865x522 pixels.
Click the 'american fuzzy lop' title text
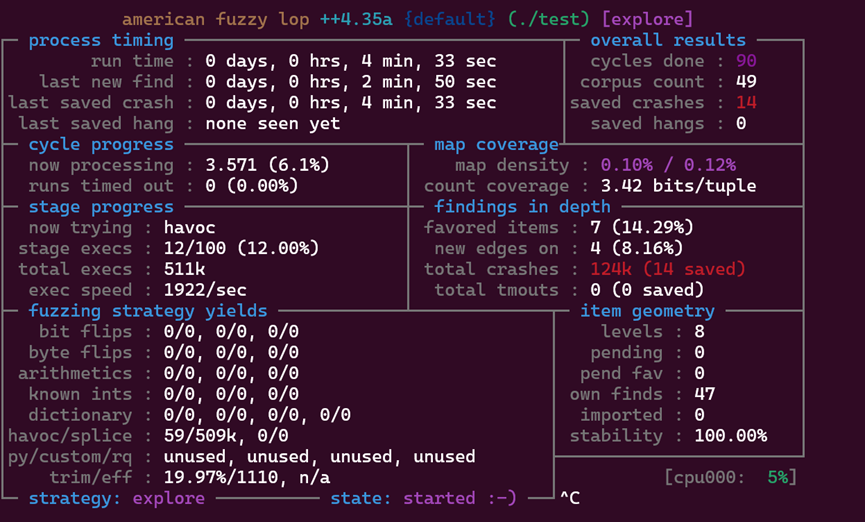coord(215,20)
